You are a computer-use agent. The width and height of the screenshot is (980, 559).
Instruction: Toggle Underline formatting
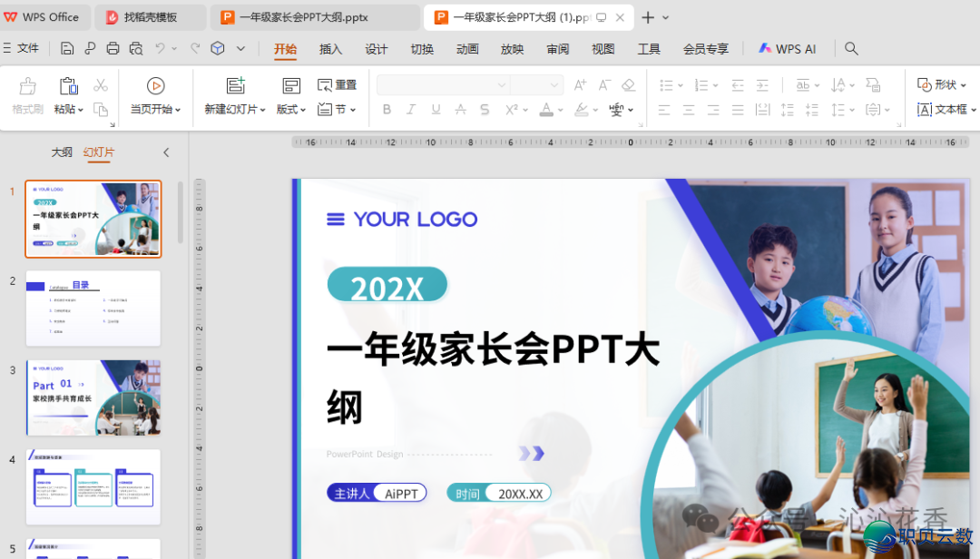[x=436, y=110]
